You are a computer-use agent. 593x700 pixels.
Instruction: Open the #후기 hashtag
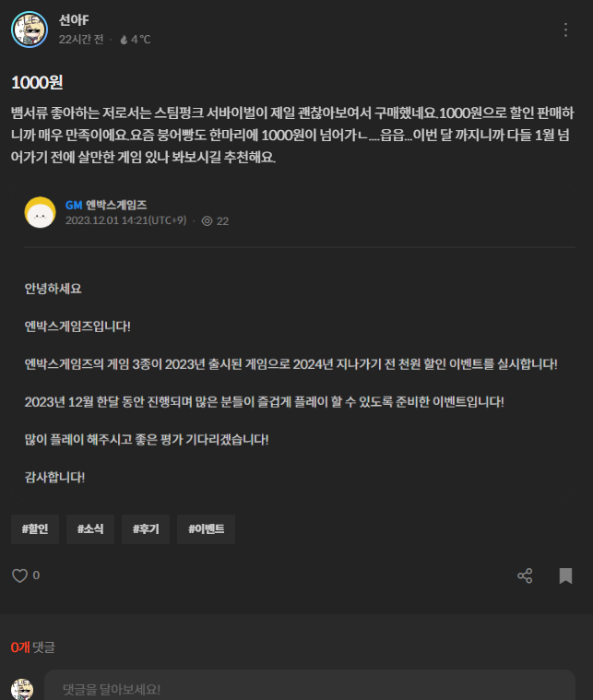coord(146,529)
